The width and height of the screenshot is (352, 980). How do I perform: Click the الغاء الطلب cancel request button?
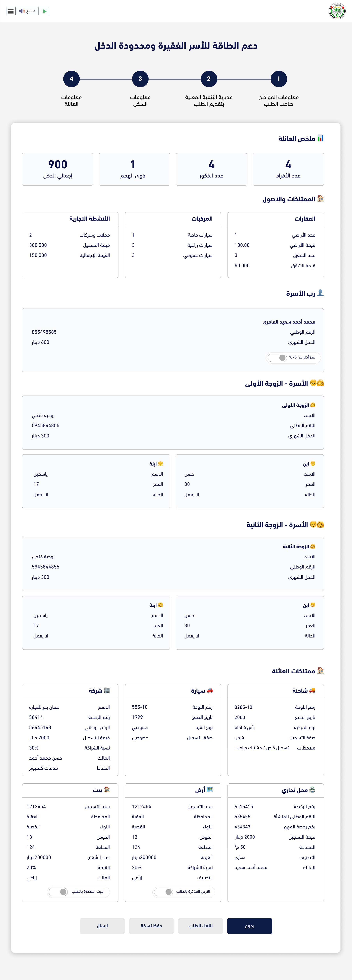point(200,926)
